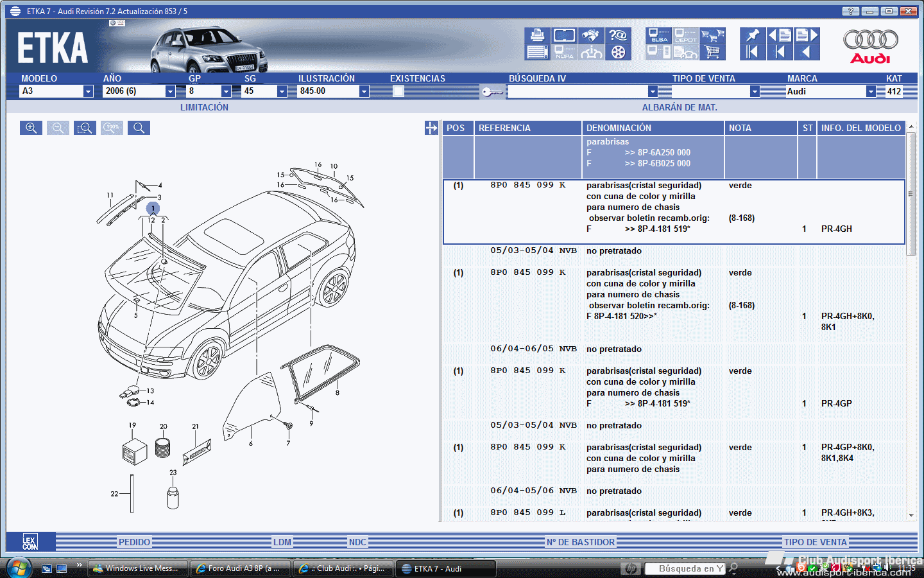Viewport: 924px width, 578px height.
Task: Click the BÚSQUEDA IV input field
Action: click(x=577, y=91)
